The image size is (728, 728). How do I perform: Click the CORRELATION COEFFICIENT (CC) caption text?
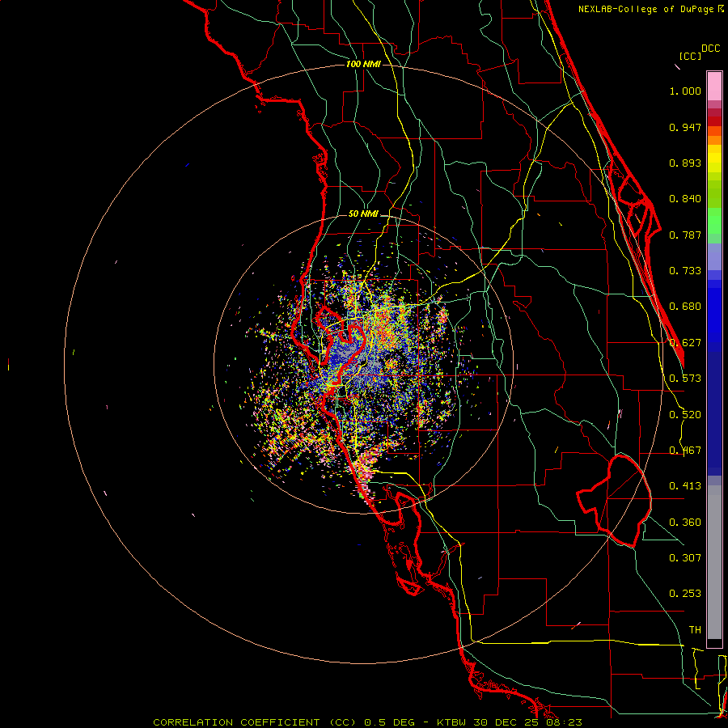tap(255, 722)
